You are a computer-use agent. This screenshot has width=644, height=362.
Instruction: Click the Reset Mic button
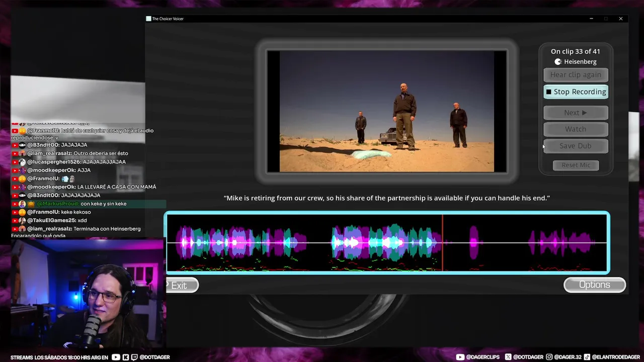pyautogui.click(x=576, y=165)
